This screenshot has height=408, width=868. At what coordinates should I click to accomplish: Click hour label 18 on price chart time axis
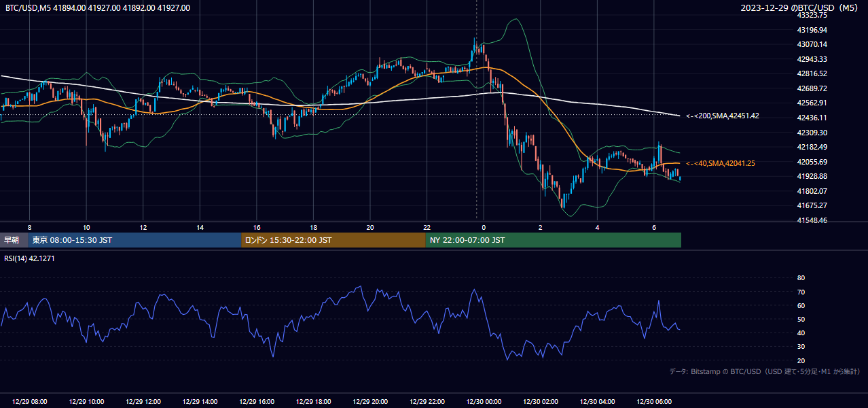coord(313,227)
